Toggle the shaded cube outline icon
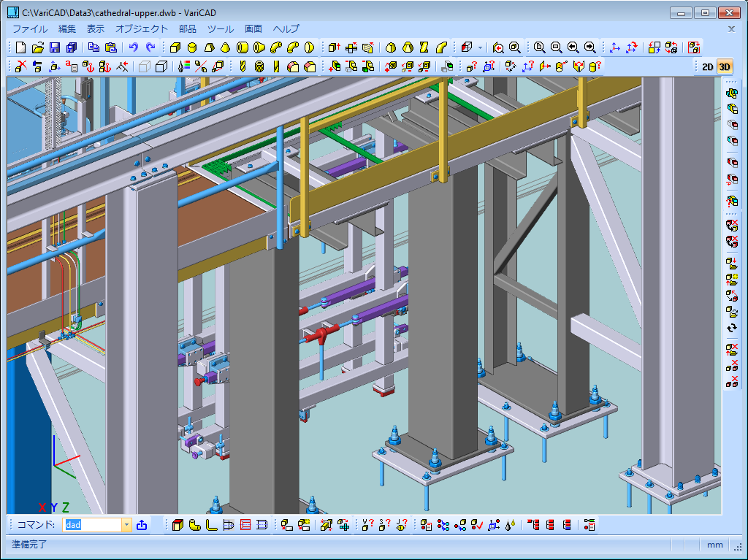The height and width of the screenshot is (560, 748). coord(161,66)
